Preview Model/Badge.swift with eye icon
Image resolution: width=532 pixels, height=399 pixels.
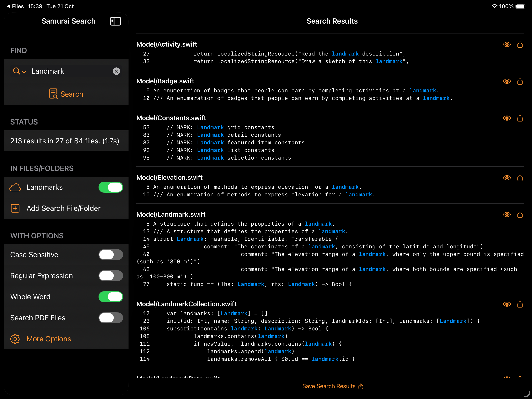tap(507, 81)
